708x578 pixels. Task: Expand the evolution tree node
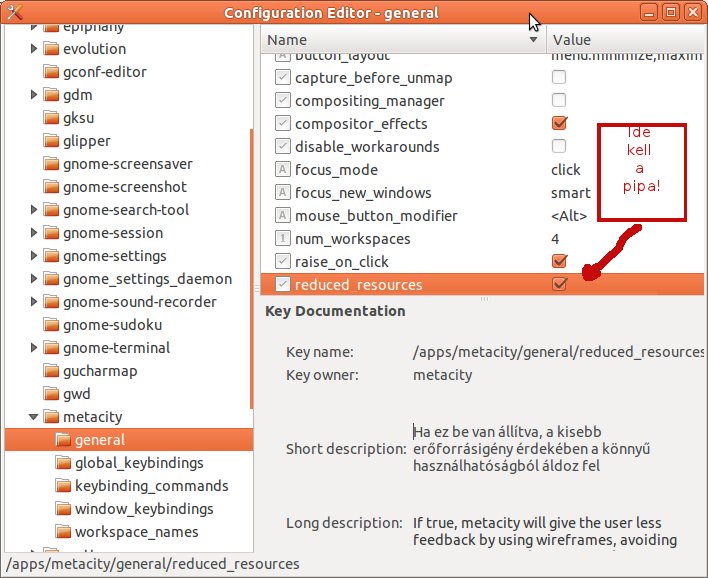[33, 48]
